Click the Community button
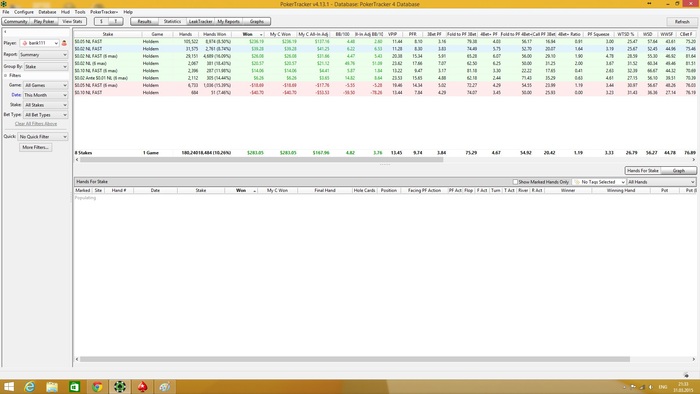This screenshot has width=700, height=394. pyautogui.click(x=16, y=21)
